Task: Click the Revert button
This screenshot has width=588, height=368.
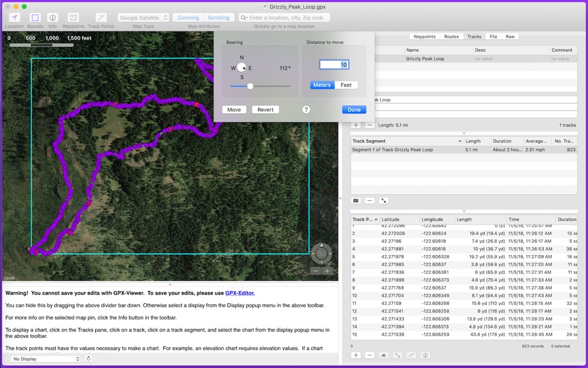Action: [265, 110]
